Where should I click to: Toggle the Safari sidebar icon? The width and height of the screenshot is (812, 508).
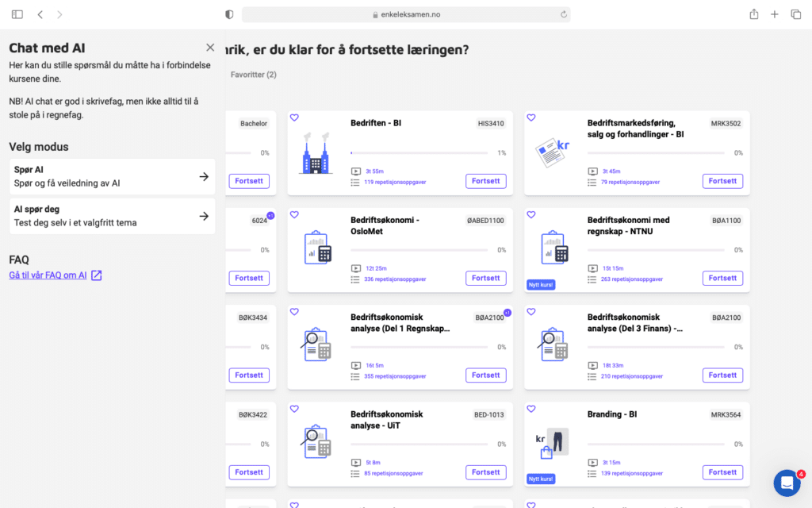[x=17, y=14]
